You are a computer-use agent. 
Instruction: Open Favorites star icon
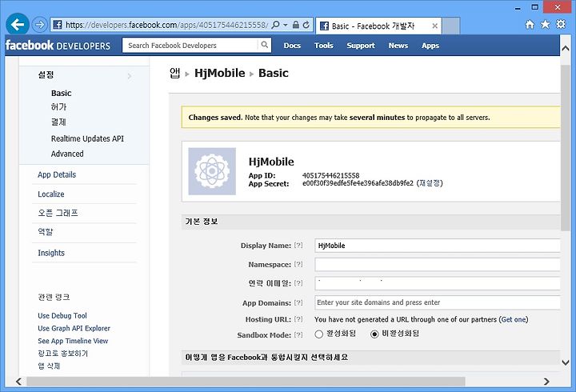[545, 25]
